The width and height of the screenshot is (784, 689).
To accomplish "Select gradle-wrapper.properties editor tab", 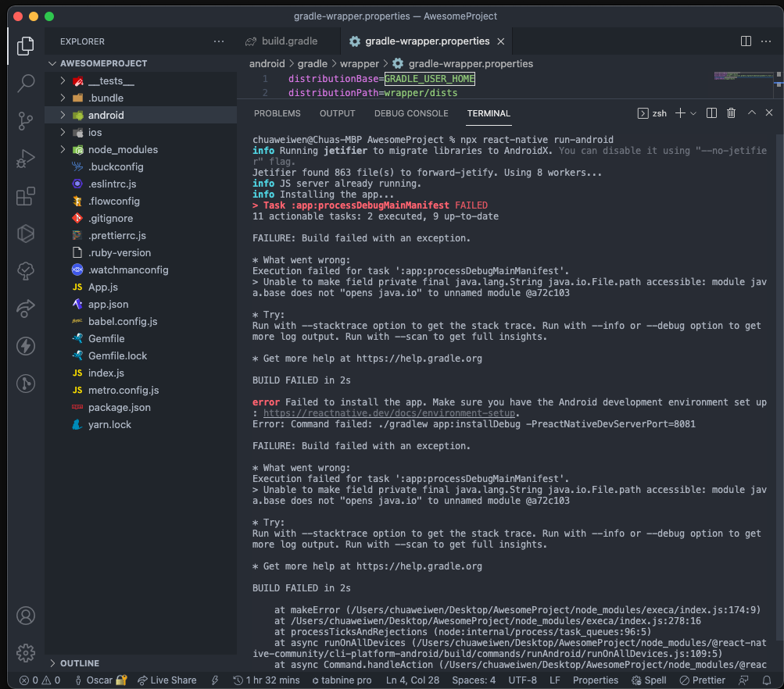I will point(427,41).
